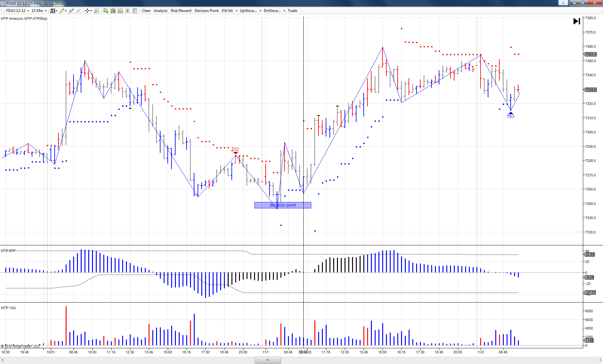Image resolution: width=603 pixels, height=364 pixels.
Task: Click the Clear toolbar button
Action: tap(146, 11)
